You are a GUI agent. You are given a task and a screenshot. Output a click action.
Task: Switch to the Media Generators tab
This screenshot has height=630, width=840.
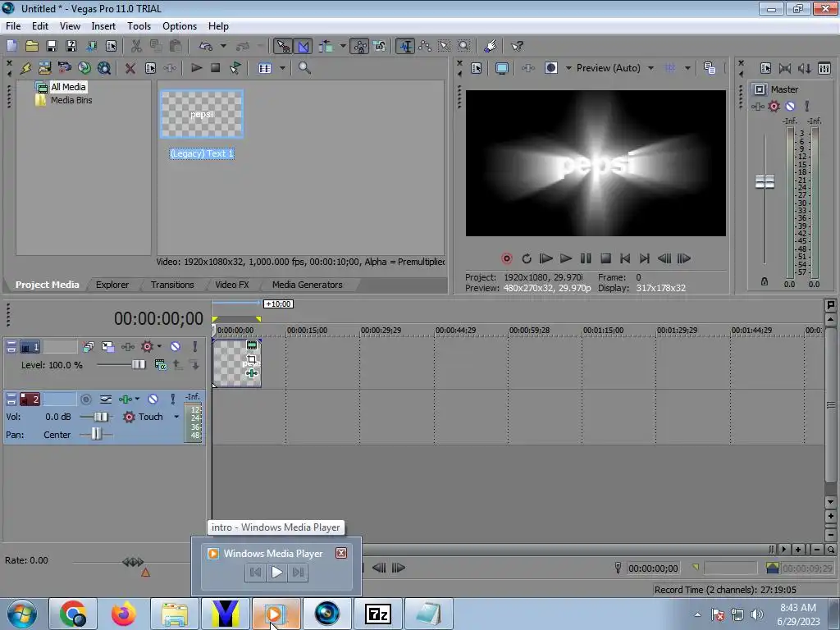click(x=308, y=285)
